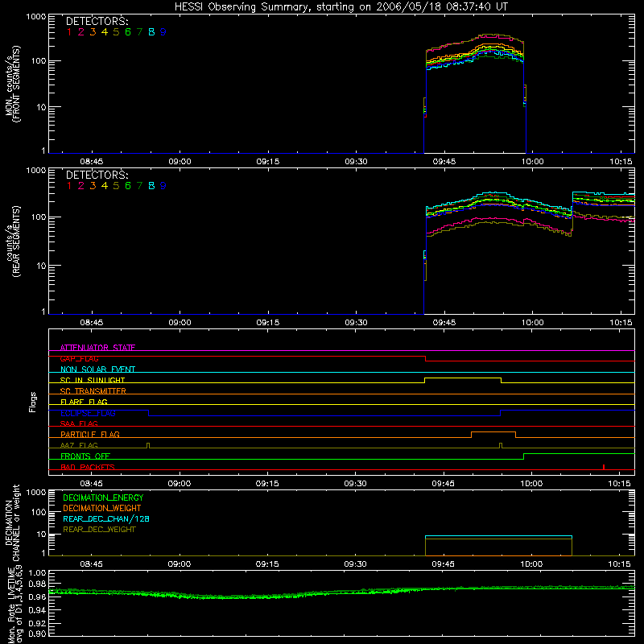Image resolution: width=644 pixels, height=644 pixels.
Task: Click the DECIMATION_WEIGHT legend entry
Action: pyautogui.click(x=102, y=509)
